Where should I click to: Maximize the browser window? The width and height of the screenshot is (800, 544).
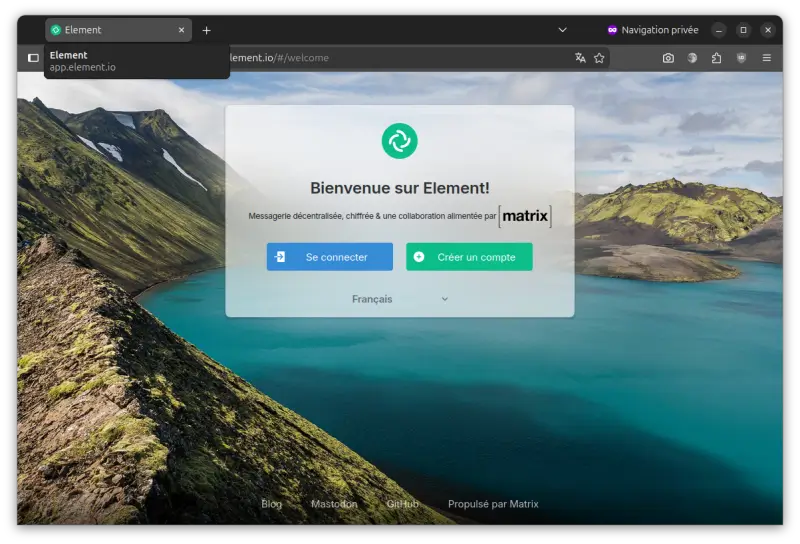click(x=743, y=30)
